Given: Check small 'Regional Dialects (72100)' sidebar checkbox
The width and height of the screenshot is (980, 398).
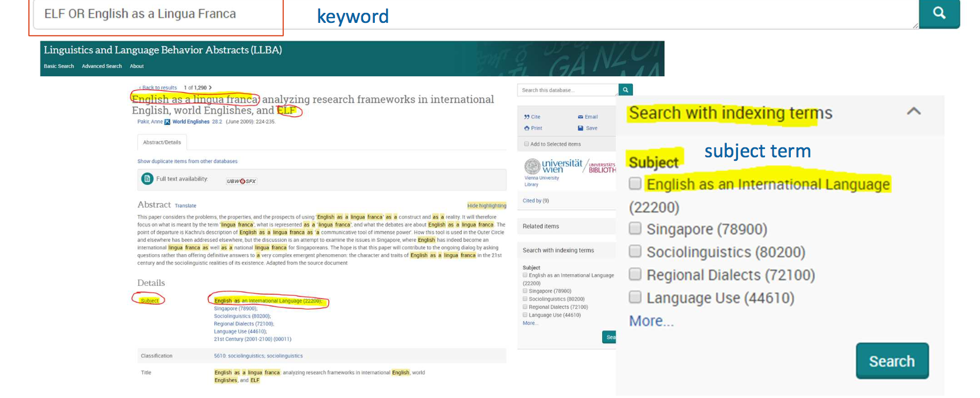Looking at the screenshot, I should click(x=525, y=307).
